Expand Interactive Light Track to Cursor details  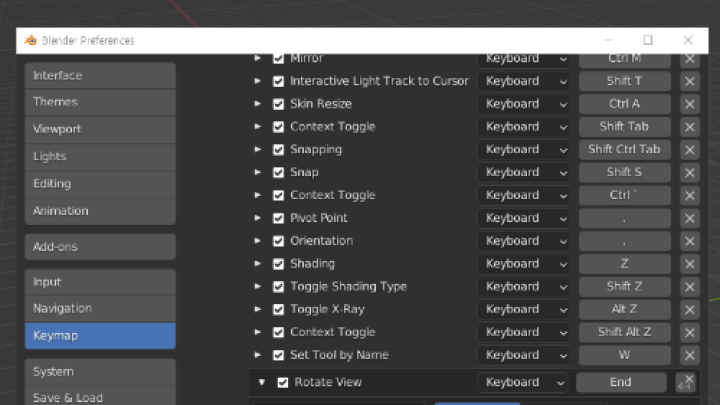click(x=258, y=81)
